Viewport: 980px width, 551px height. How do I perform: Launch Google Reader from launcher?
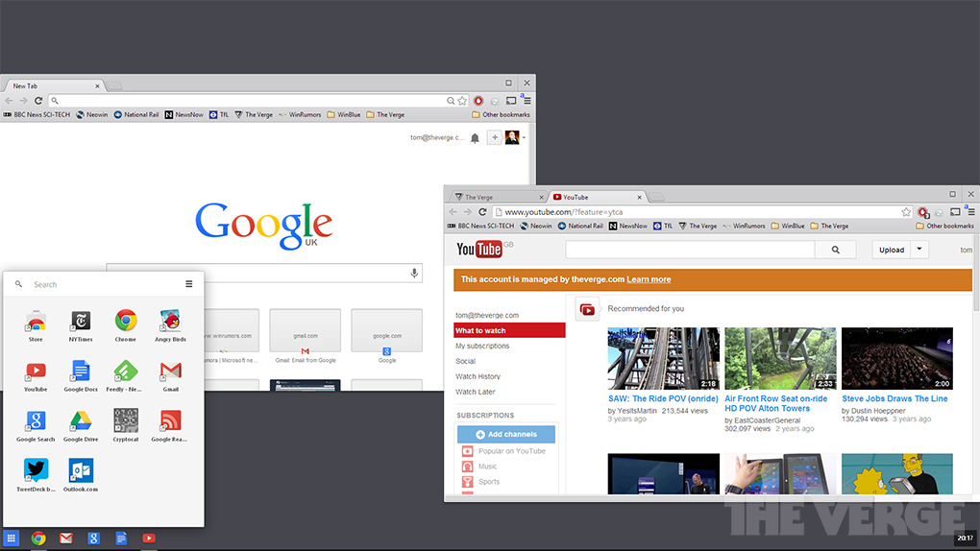[x=170, y=425]
